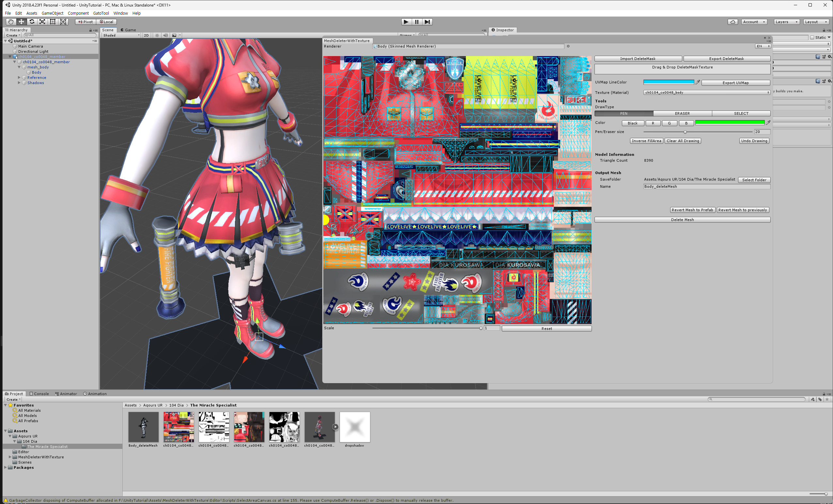Select the Hand tool
This screenshot has width=833, height=504.
11,22
